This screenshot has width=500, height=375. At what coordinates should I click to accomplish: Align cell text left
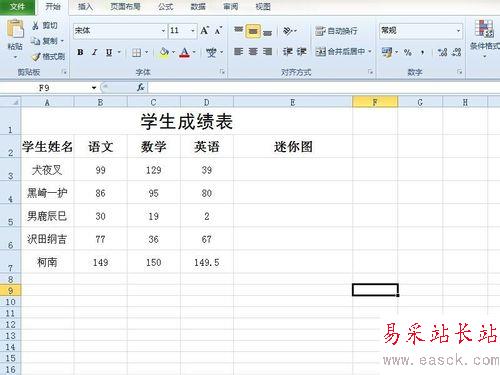[238, 51]
